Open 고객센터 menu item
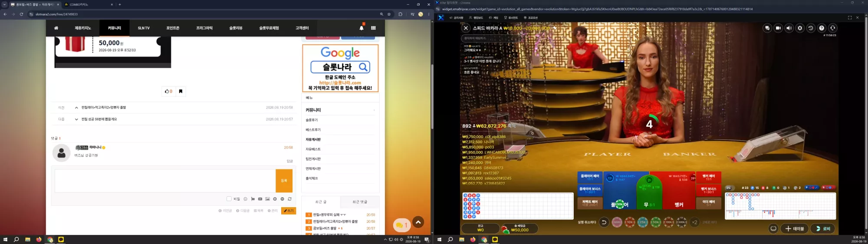Image resolution: width=868 pixels, height=244 pixels. (x=302, y=28)
